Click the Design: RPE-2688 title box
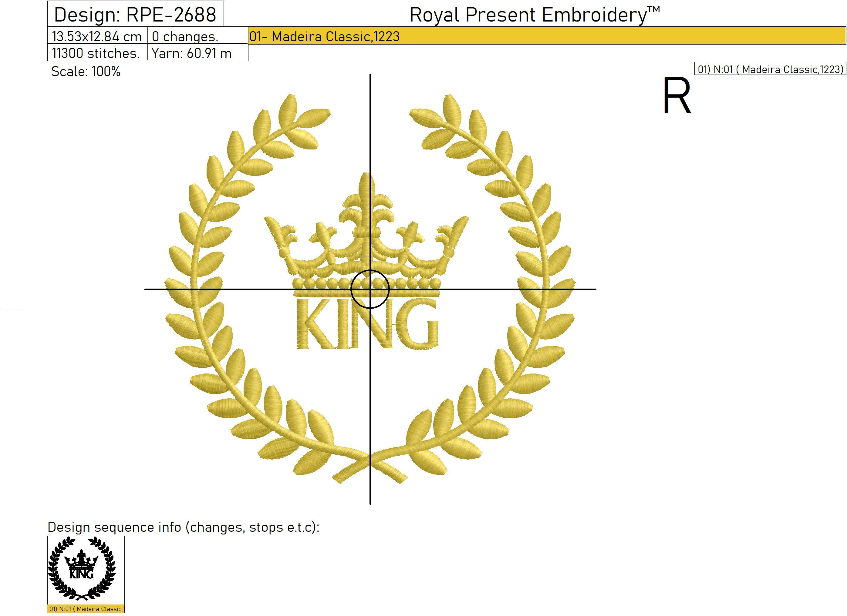The height and width of the screenshot is (616, 847). coord(136,14)
